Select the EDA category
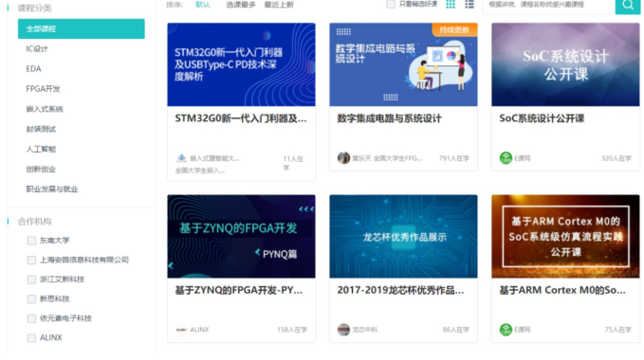The height and width of the screenshot is (360, 644). tap(34, 69)
